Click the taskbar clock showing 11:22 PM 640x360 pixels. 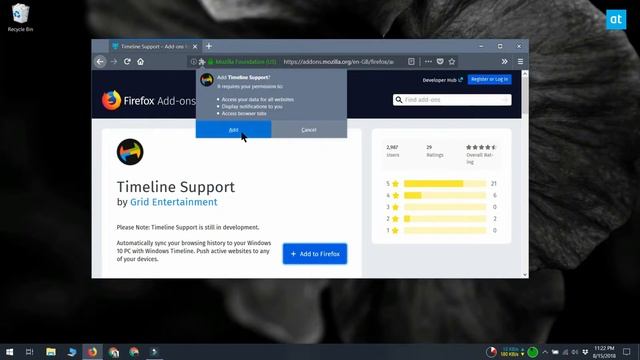point(604,352)
